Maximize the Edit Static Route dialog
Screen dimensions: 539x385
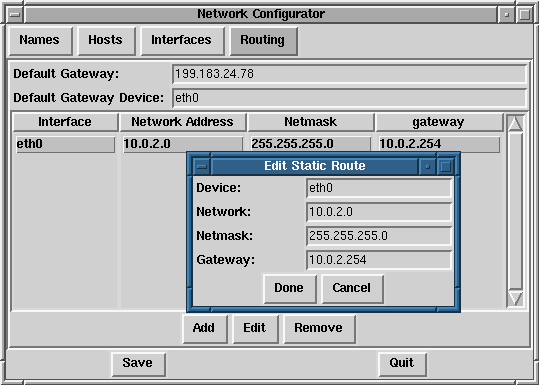[x=446, y=167]
